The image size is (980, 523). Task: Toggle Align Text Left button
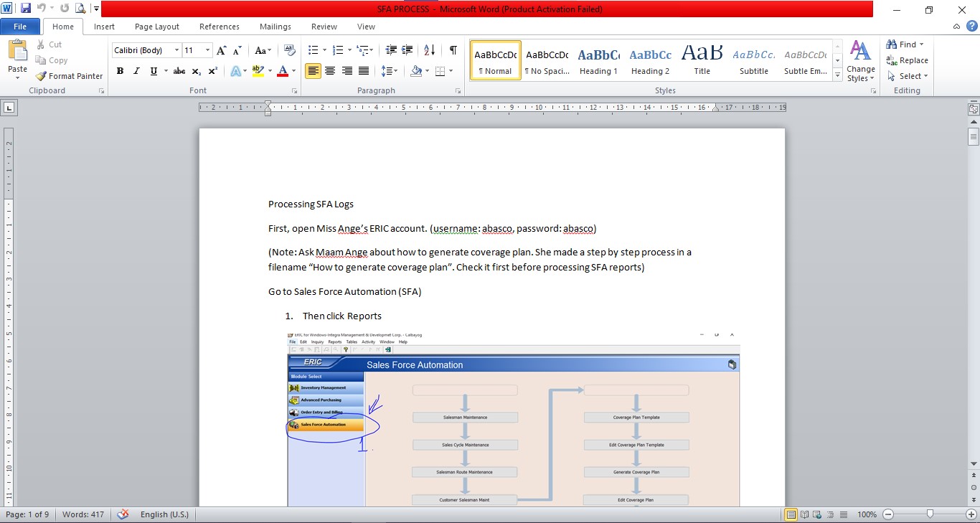pyautogui.click(x=313, y=71)
